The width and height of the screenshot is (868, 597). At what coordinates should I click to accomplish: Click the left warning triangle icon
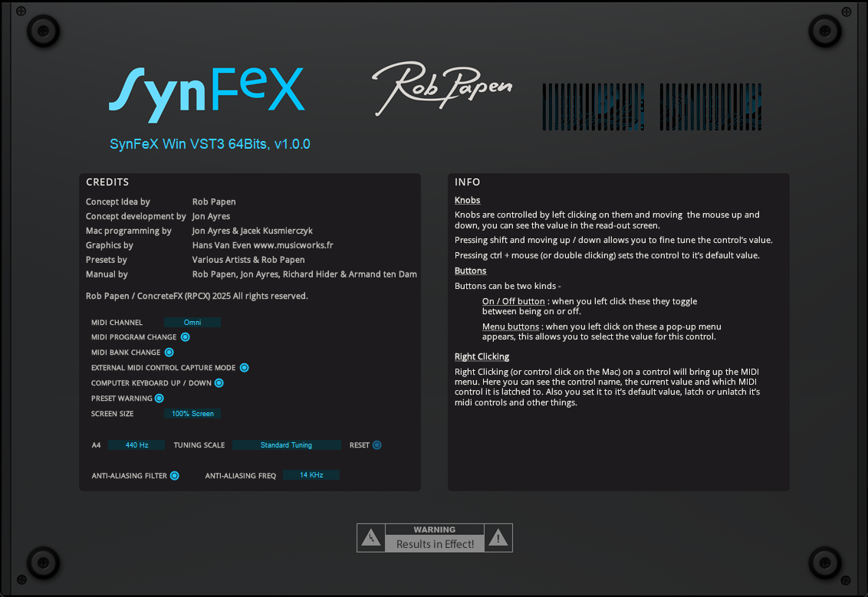[371, 538]
